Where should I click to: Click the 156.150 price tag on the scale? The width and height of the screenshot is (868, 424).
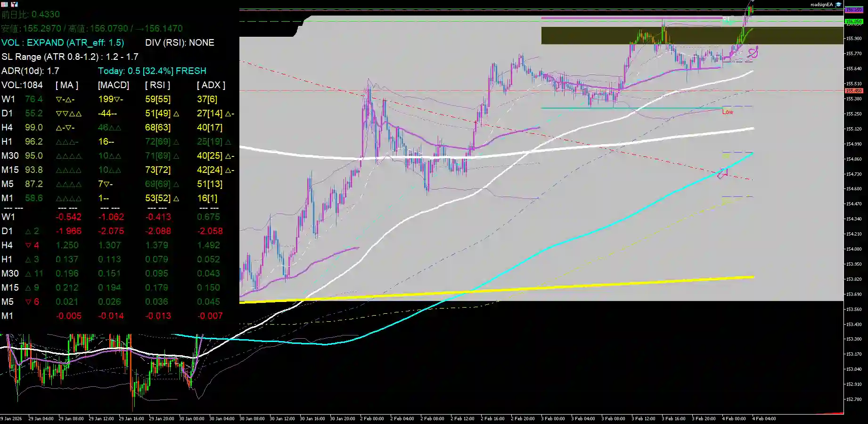click(x=854, y=9)
